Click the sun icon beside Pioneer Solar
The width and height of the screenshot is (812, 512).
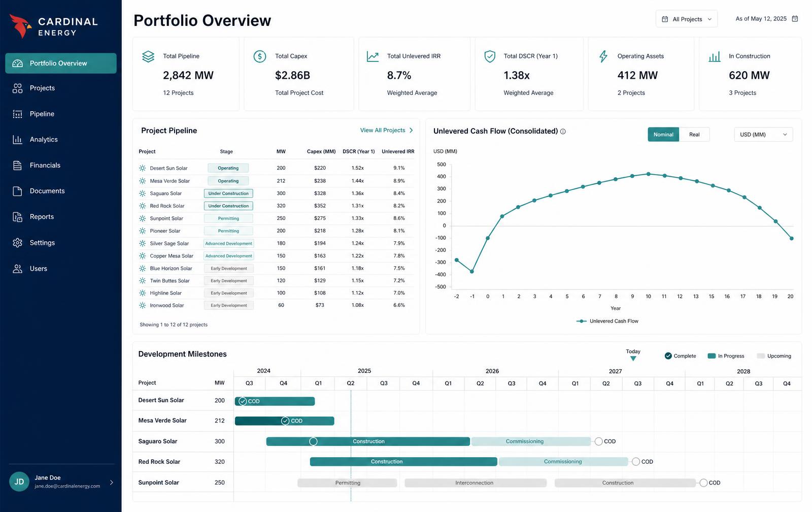pyautogui.click(x=143, y=231)
